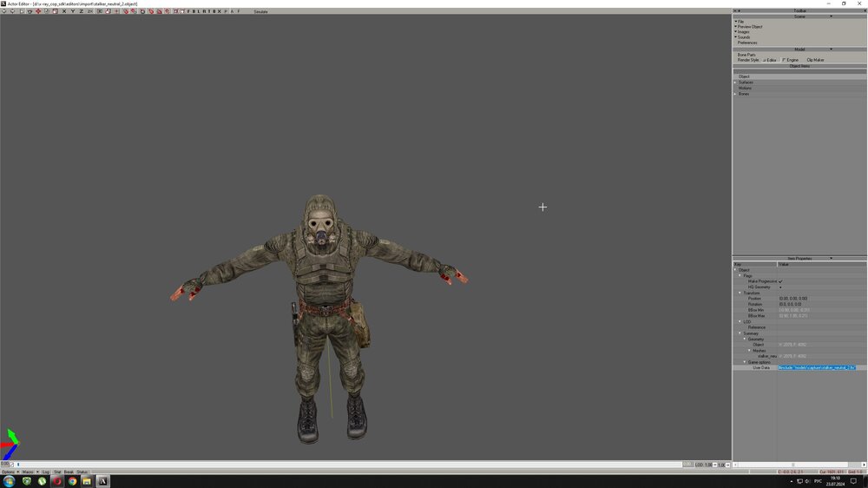868x488 pixels.
Task: Switch to the Log tab
Action: click(46, 472)
